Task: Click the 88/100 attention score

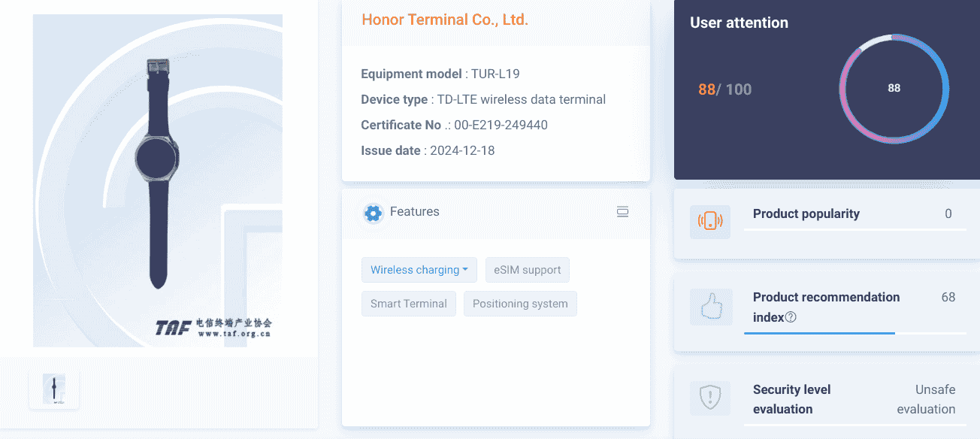Action: pos(724,89)
